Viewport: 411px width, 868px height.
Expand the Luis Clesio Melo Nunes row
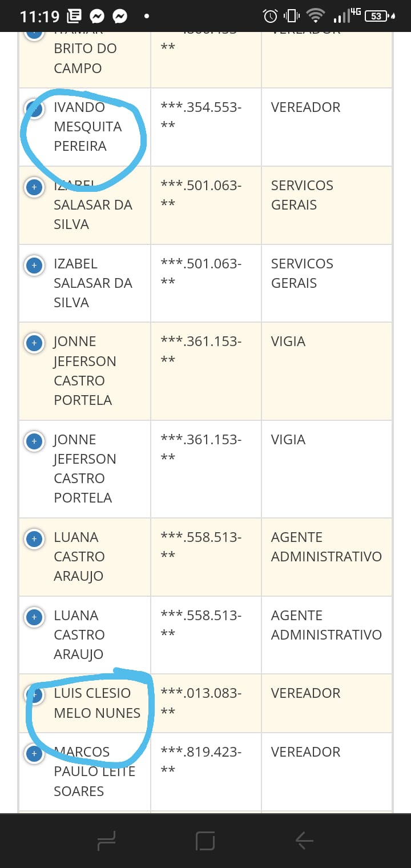tap(34, 694)
